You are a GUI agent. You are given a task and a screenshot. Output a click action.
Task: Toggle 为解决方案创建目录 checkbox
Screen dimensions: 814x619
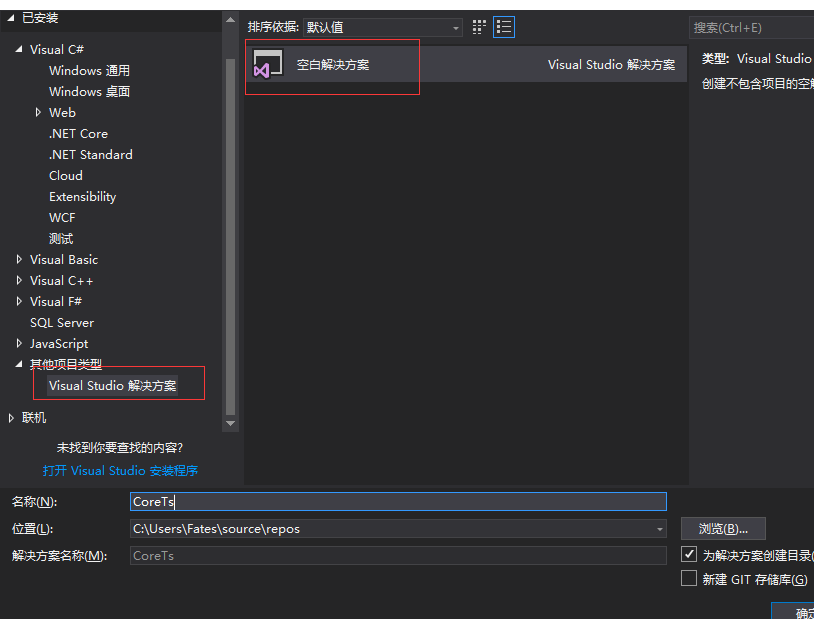point(688,555)
